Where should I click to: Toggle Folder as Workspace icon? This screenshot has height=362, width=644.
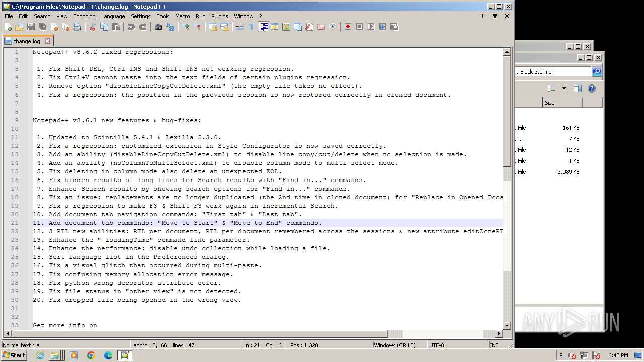(x=321, y=27)
